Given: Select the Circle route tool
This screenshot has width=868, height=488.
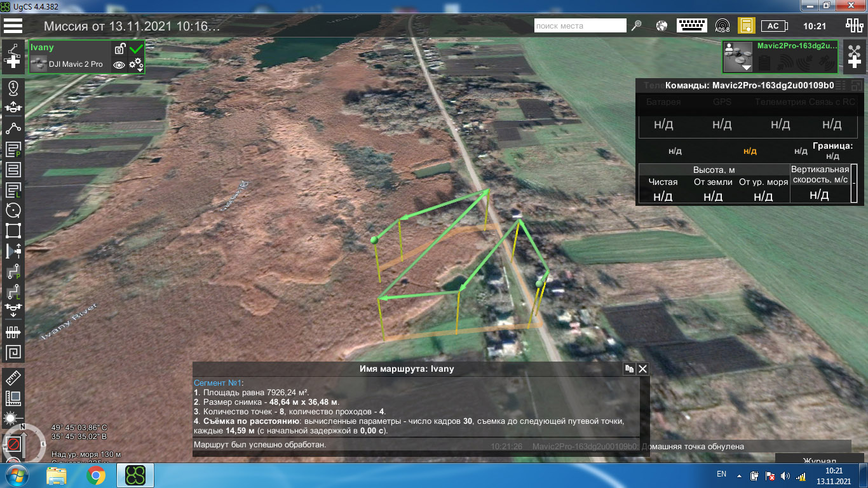Looking at the screenshot, I should pyautogui.click(x=13, y=210).
